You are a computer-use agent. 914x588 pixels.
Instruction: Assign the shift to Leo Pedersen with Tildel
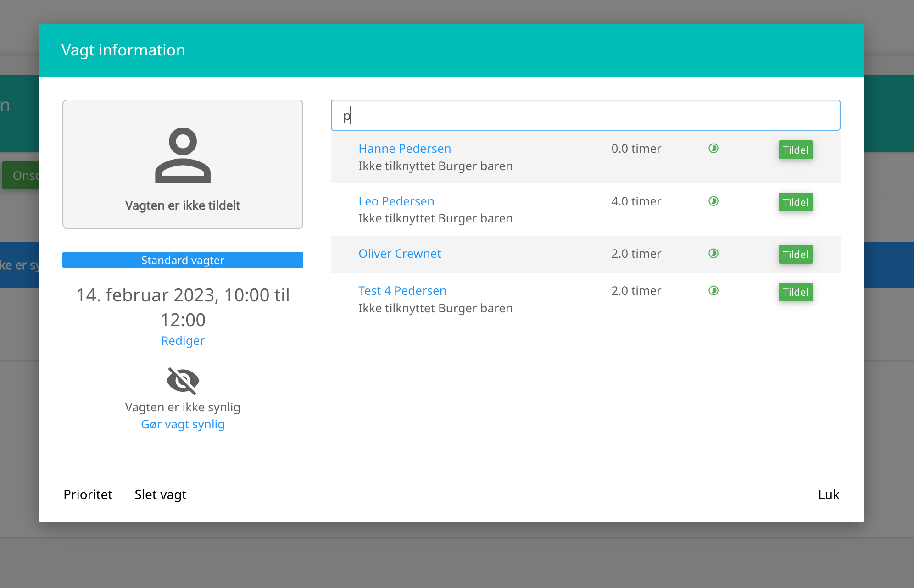[x=796, y=202]
